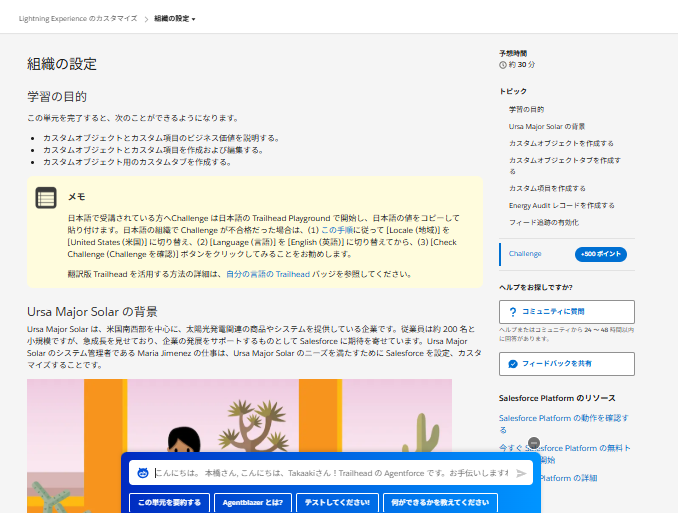Open 自分の言語の Trailhead link

point(268,274)
